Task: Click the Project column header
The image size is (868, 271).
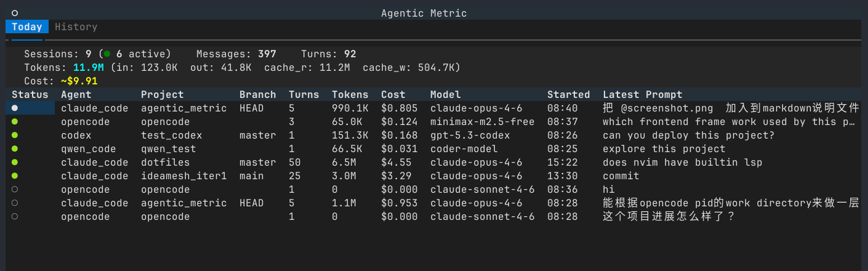Action: tap(163, 94)
